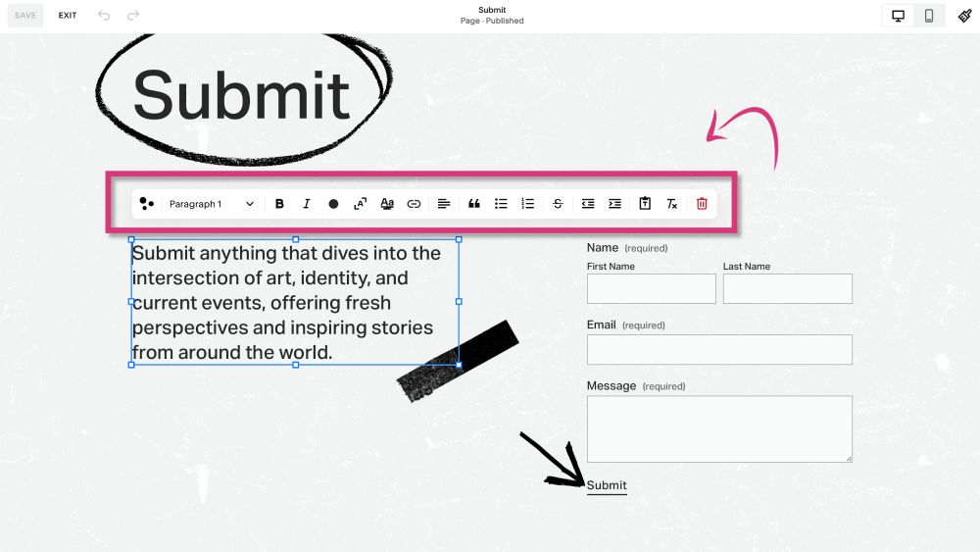This screenshot has width=980, height=552.
Task: Click the three-dots style icon in text toolbar
Action: [x=146, y=204]
